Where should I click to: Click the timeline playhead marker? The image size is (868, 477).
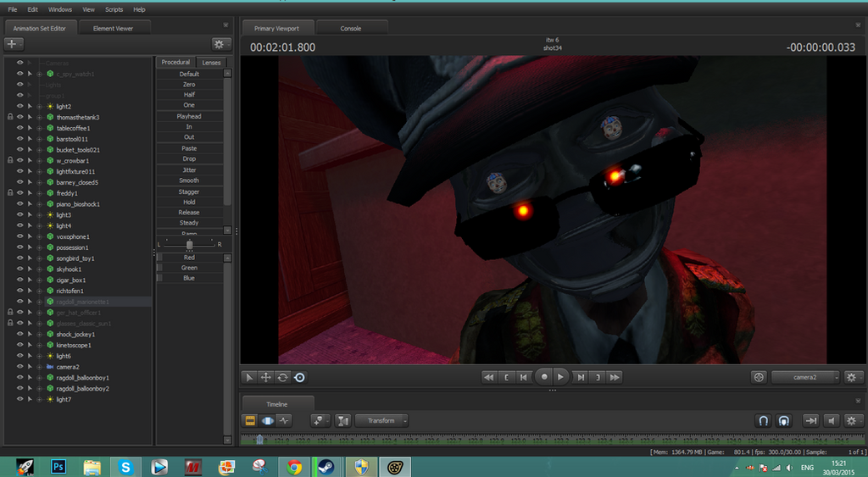(259, 440)
